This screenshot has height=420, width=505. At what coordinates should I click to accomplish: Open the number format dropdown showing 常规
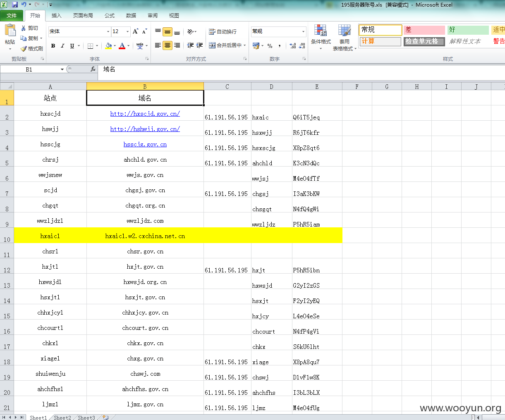pos(303,31)
